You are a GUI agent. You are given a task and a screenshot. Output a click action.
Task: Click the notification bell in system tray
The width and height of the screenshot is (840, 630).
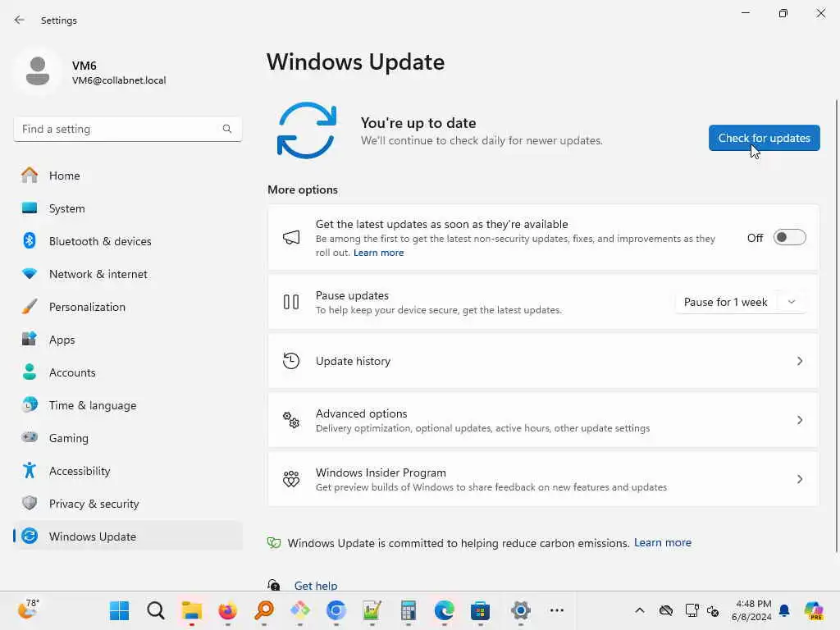tap(784, 610)
